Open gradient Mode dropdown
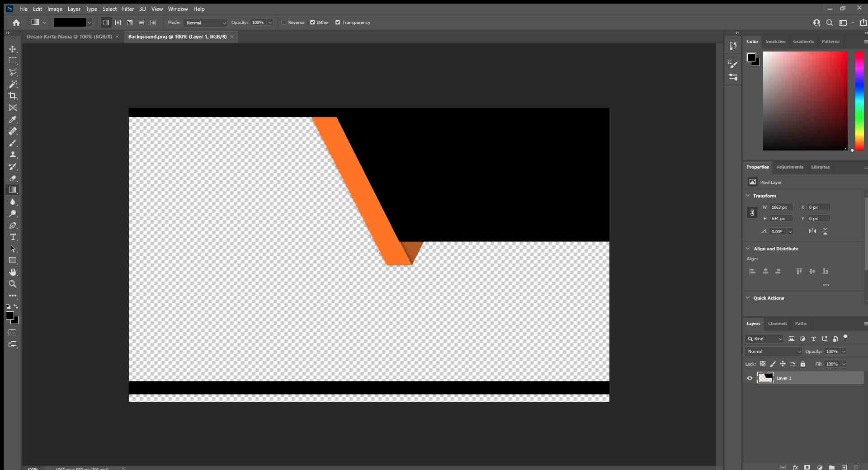868x470 pixels. pyautogui.click(x=206, y=23)
